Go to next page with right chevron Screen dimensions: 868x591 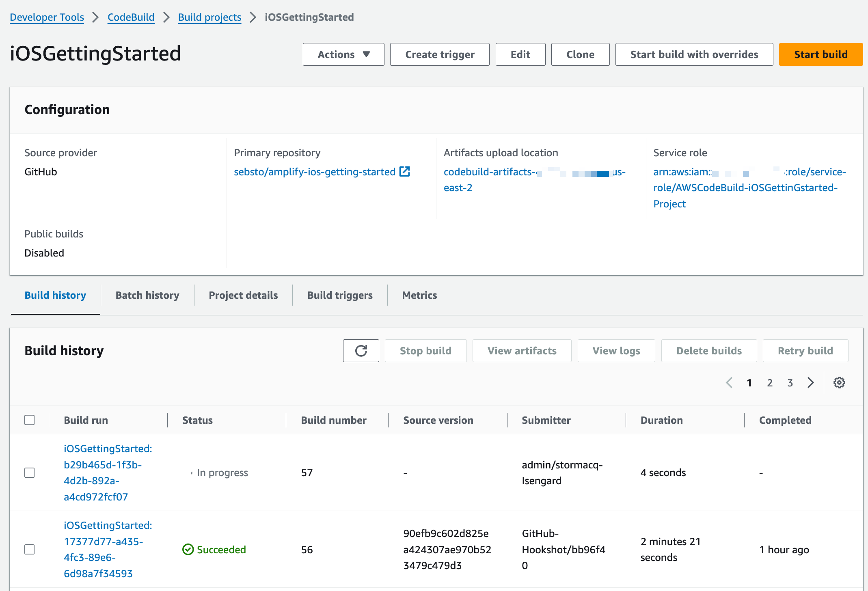(x=810, y=382)
